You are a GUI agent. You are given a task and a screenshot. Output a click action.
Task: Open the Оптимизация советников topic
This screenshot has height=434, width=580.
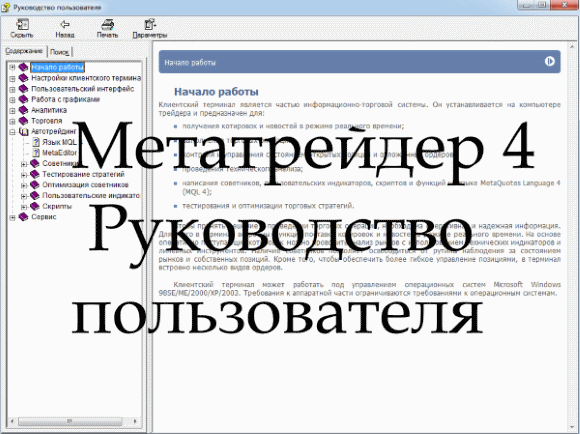point(85,185)
